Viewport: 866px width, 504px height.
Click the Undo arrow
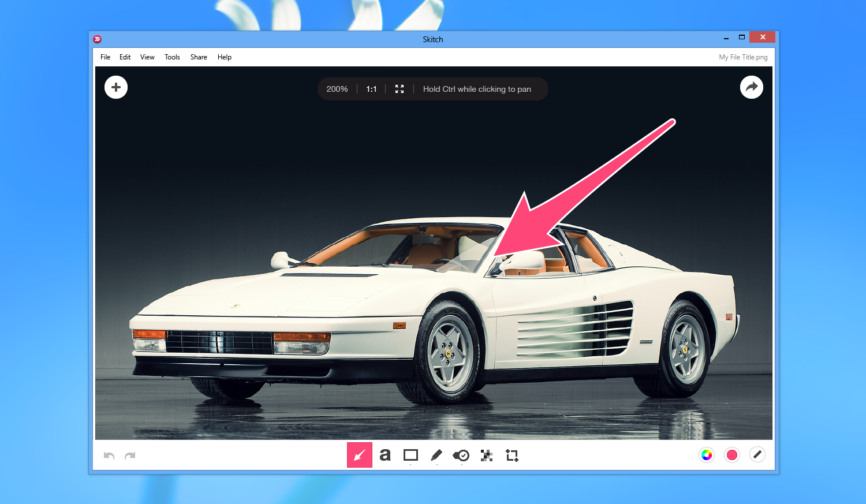point(109,456)
